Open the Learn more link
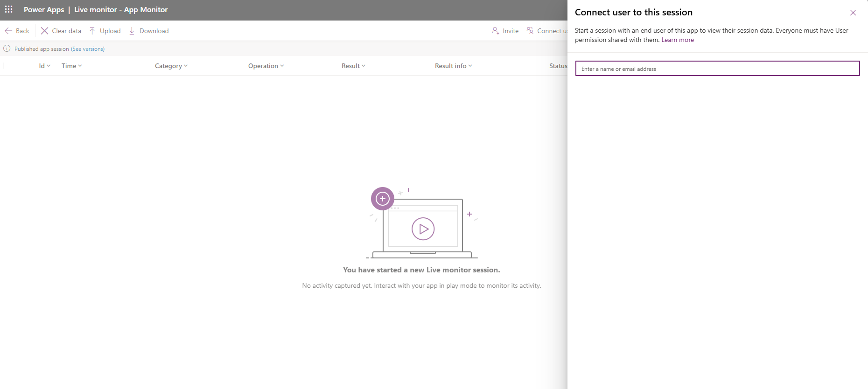Image resolution: width=868 pixels, height=389 pixels. 678,40
